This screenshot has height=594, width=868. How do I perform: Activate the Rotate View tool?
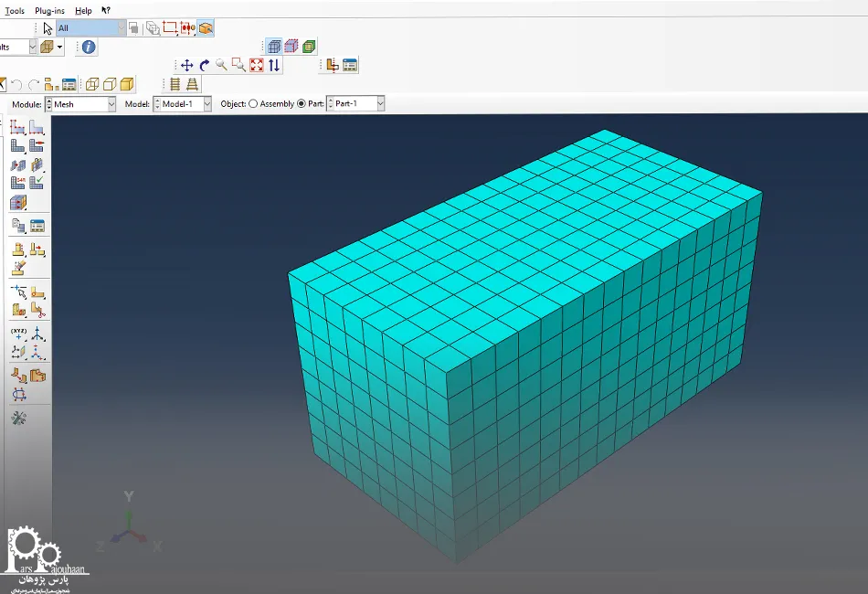(x=204, y=65)
